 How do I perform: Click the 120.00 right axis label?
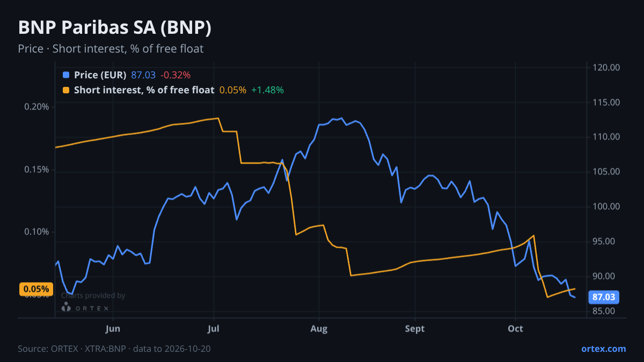(606, 68)
